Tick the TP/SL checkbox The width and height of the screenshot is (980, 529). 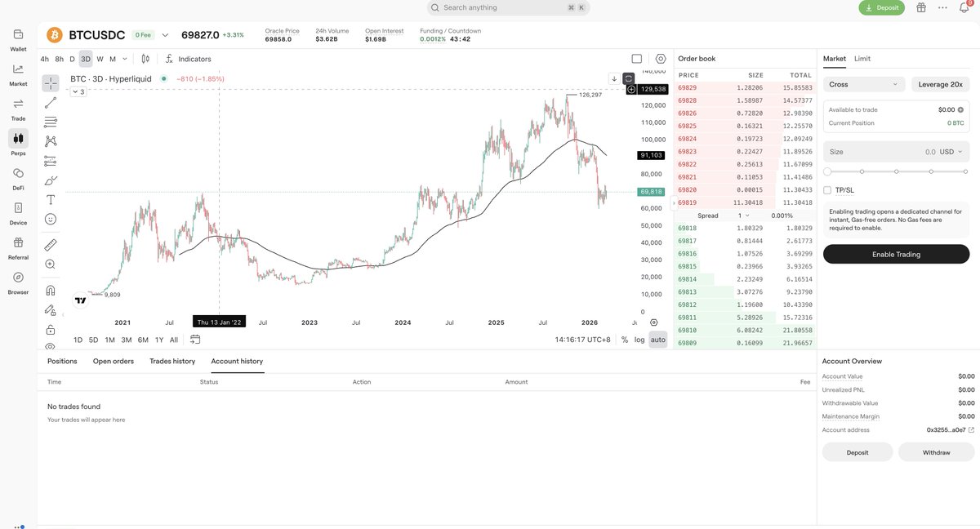(x=827, y=188)
